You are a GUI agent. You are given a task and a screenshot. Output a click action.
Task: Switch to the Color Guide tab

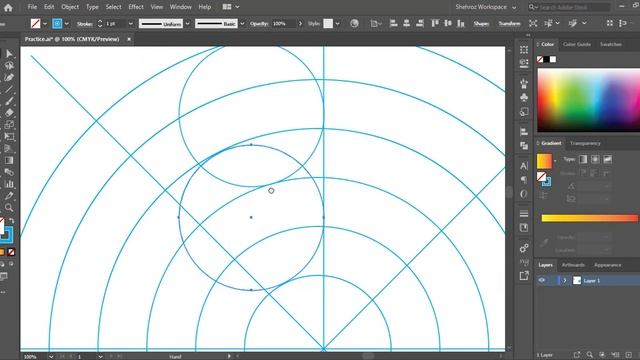click(577, 44)
